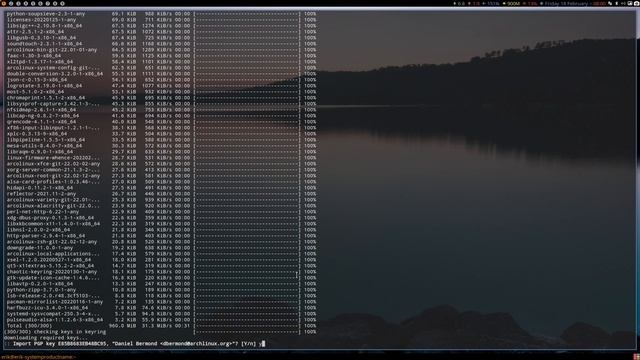Click the reflector package row
This screenshot has width=640, height=360.
click(161, 194)
